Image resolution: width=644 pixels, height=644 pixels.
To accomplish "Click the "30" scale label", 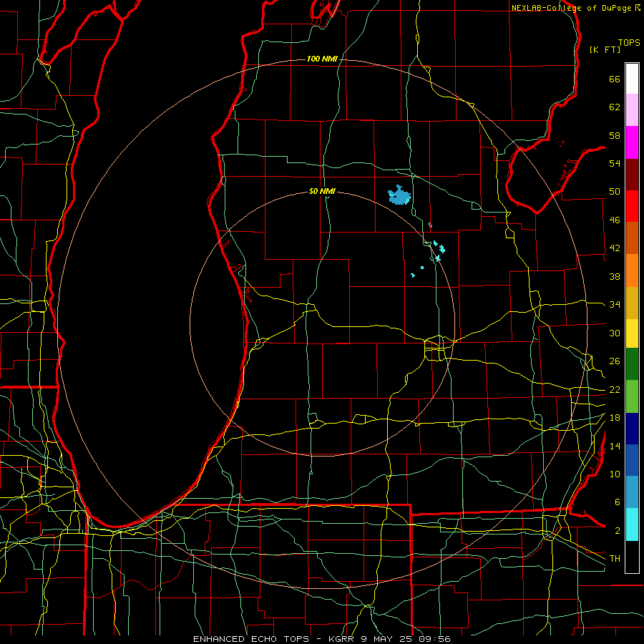I will pyautogui.click(x=615, y=333).
